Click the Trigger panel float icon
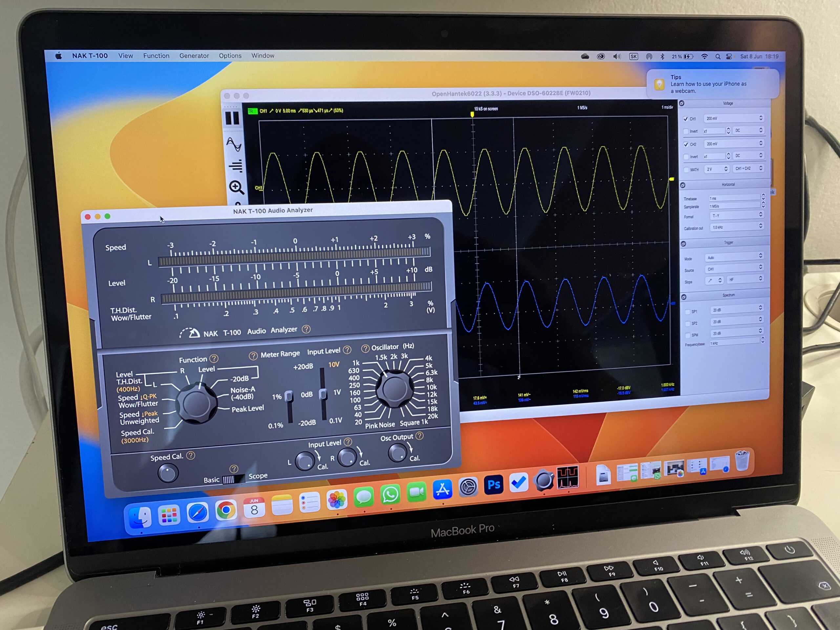Screen dimensions: 840x630 click(x=683, y=244)
